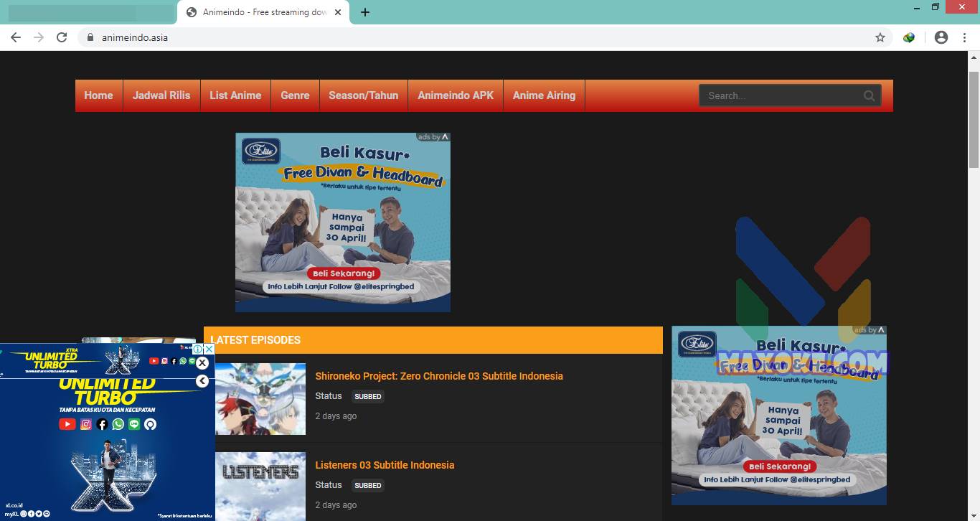Close the XL Unlimited Turbo ad
Screen dimensions: 980x521
(202, 363)
